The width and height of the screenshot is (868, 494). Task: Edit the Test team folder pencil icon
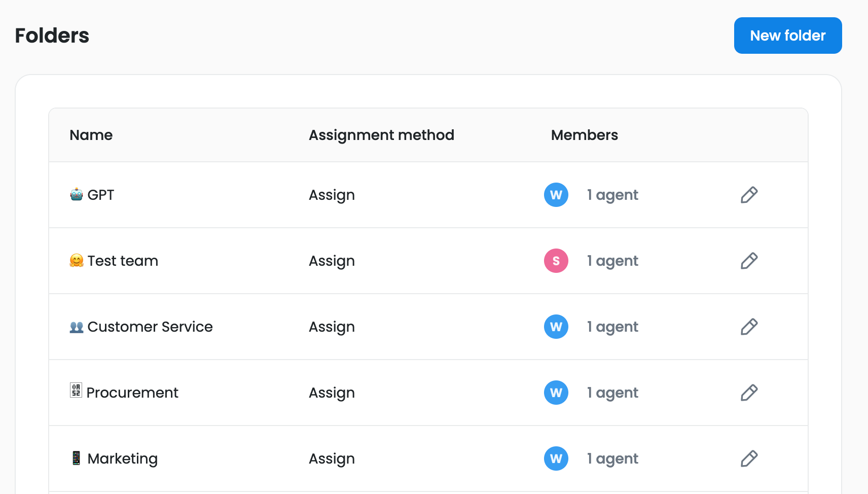click(x=749, y=261)
